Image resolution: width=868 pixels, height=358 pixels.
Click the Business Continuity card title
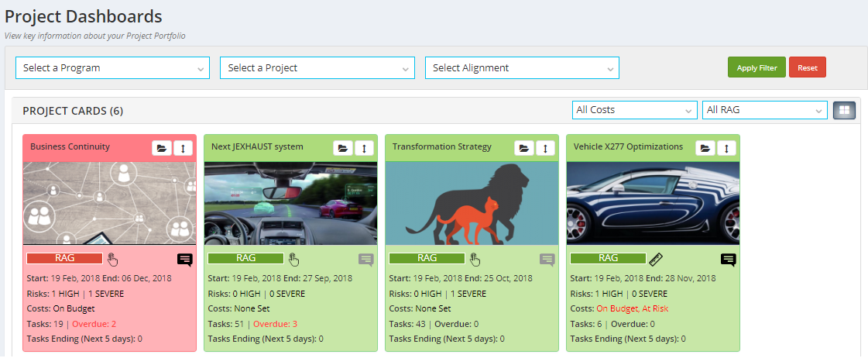[x=70, y=147]
